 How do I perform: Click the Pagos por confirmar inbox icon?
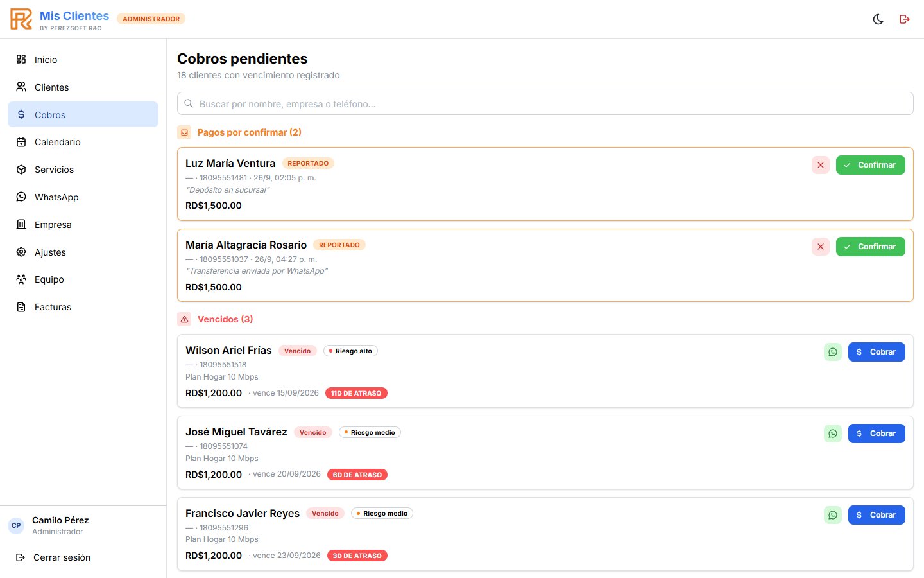184,132
